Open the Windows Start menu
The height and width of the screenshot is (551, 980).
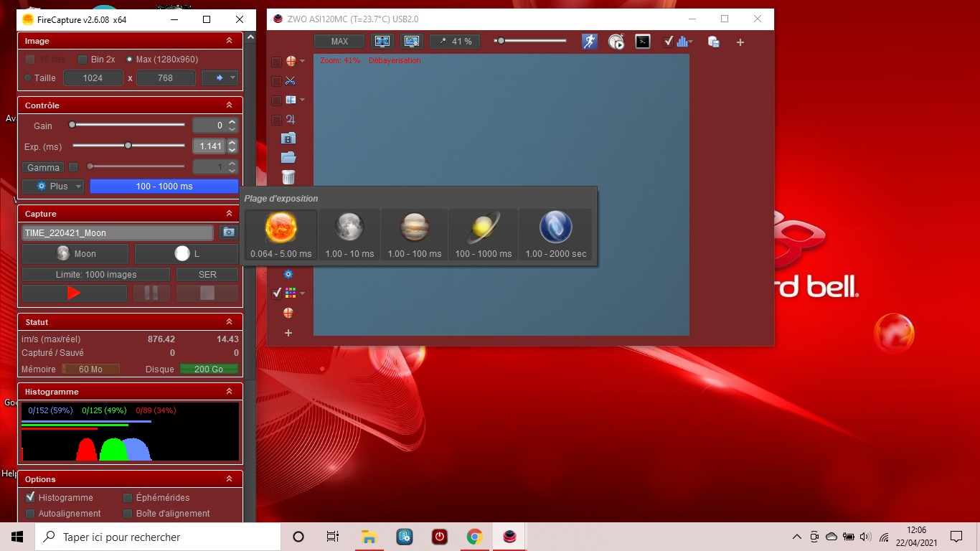tap(17, 537)
